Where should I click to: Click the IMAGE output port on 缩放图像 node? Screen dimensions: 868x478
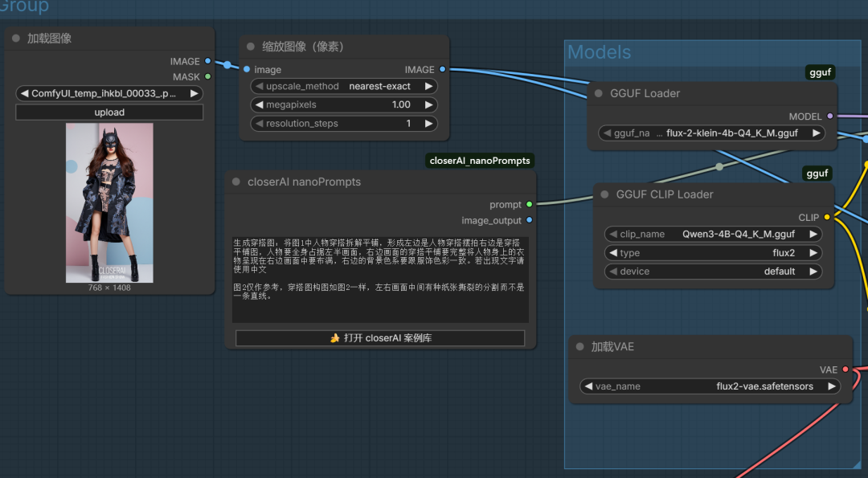pos(442,69)
